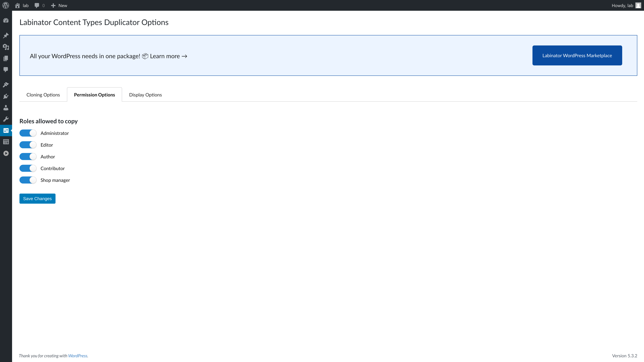Screen dimensions: 644x362
Task: Toggle the Editor role switch
Action: (28, 145)
